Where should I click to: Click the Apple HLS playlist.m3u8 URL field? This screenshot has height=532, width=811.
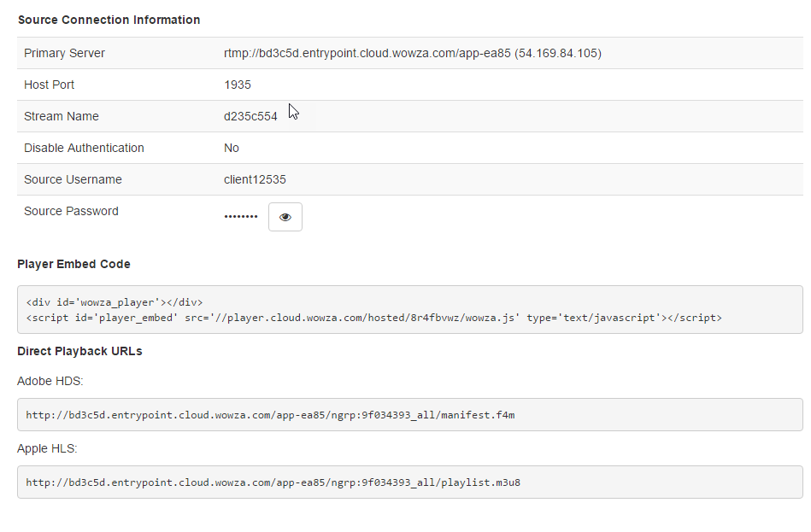(x=409, y=482)
